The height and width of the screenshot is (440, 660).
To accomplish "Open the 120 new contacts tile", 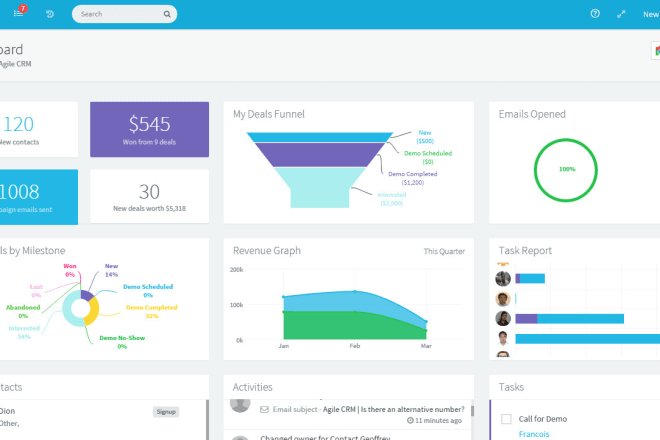I will (38, 129).
